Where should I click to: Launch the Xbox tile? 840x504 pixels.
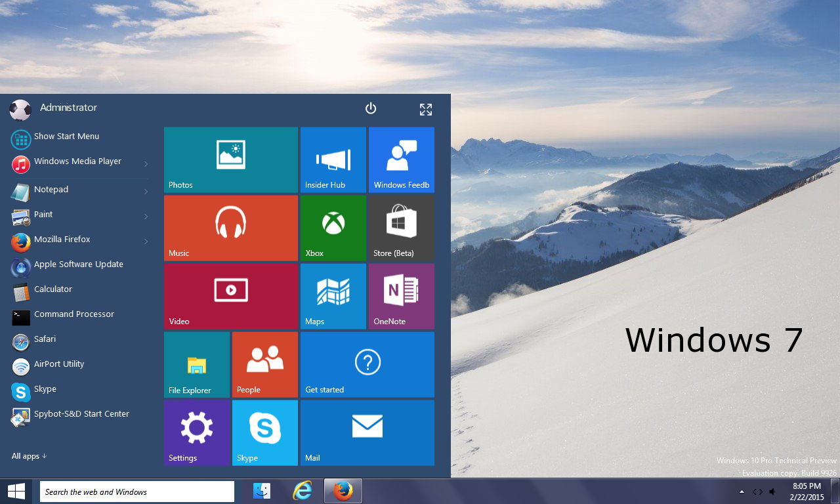click(333, 228)
